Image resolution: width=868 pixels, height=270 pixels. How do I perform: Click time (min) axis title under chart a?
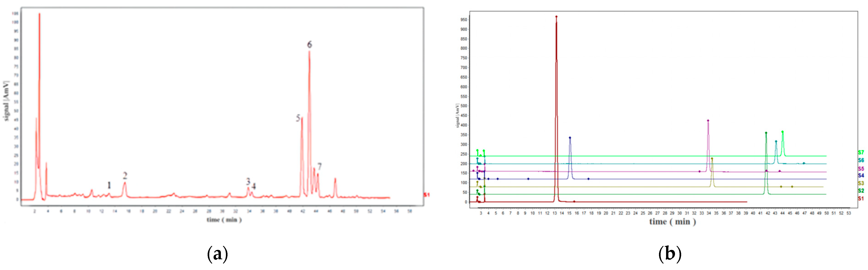[224, 220]
